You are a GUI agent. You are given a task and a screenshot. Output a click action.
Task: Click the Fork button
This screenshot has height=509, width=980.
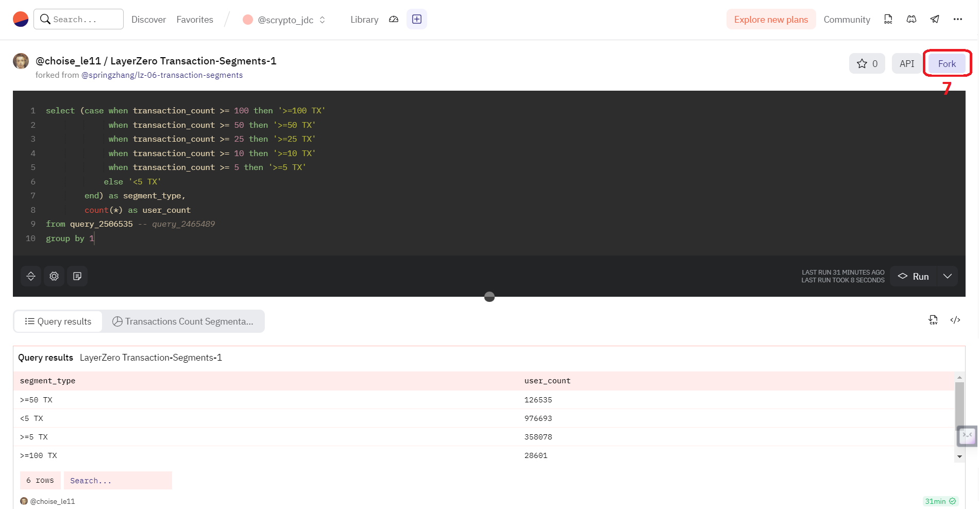tap(947, 63)
